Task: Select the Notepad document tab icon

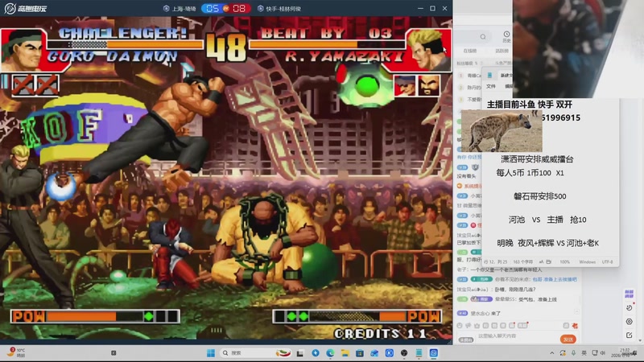Action: 489,75
